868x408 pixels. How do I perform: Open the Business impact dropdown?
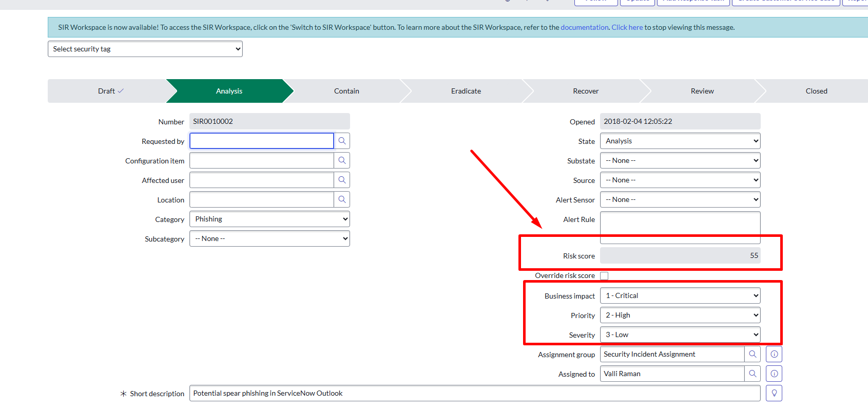coord(680,295)
